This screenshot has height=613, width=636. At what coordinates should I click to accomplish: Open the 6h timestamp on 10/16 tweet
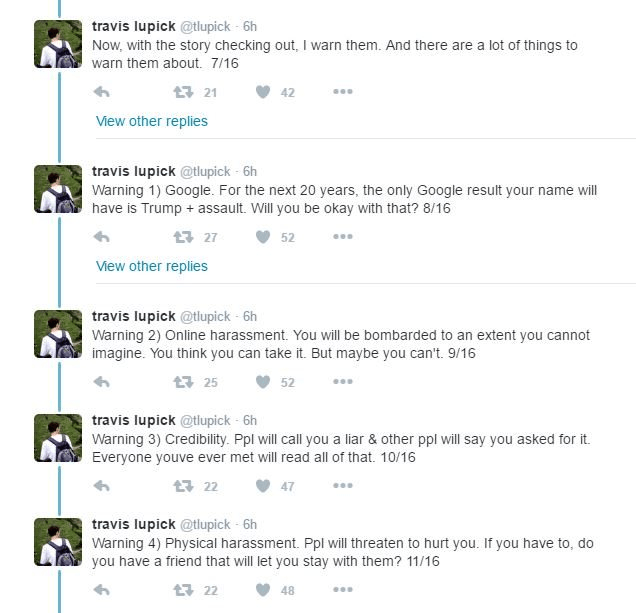[250, 420]
